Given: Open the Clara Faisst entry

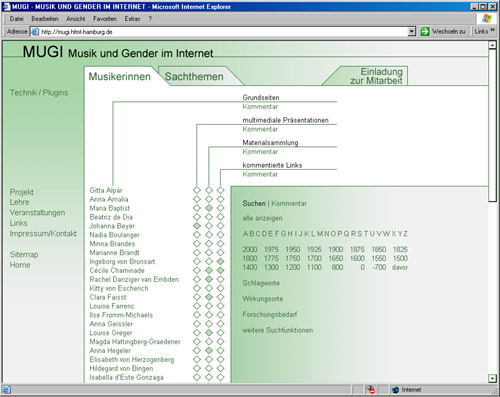Looking at the screenshot, I should tap(108, 297).
